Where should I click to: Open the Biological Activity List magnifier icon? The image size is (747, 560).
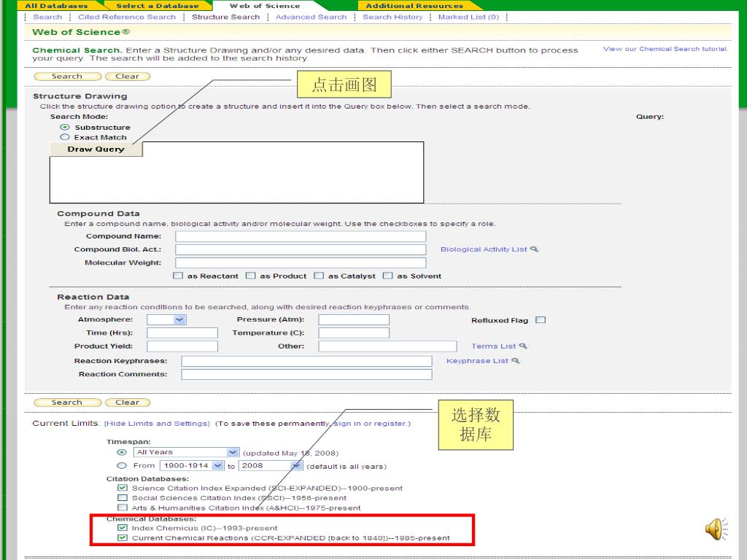pos(535,249)
